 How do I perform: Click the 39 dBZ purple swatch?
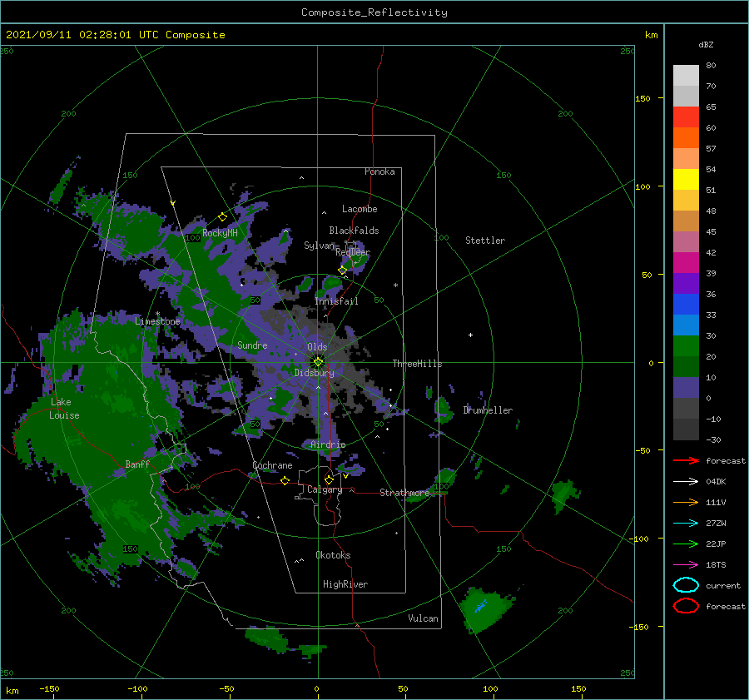[686, 283]
